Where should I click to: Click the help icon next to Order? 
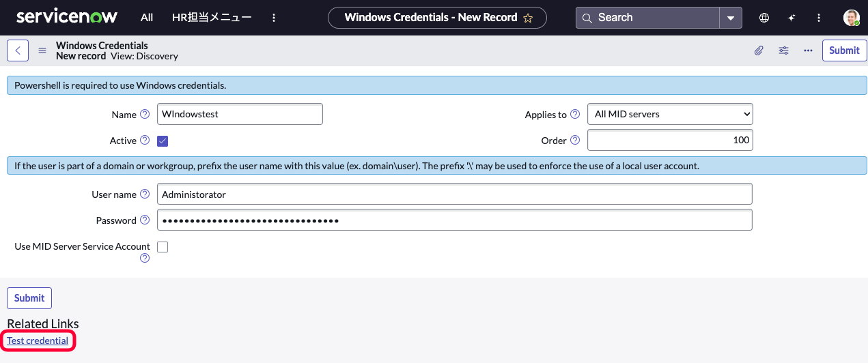point(574,140)
